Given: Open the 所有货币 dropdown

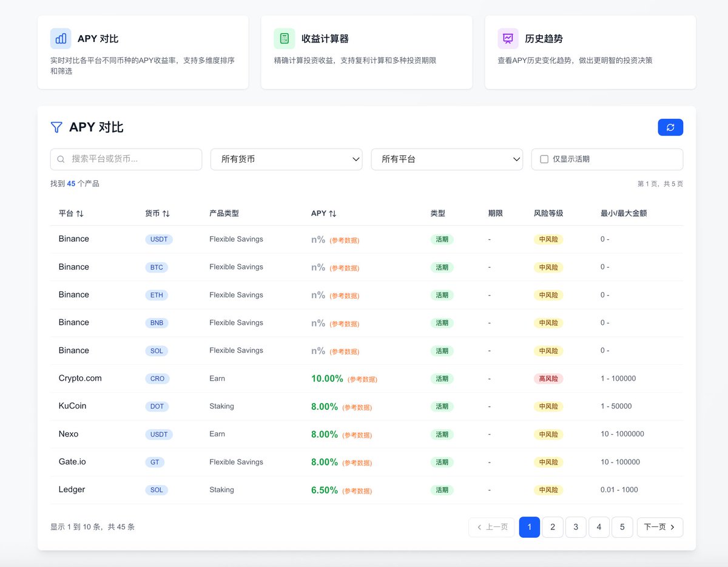Looking at the screenshot, I should point(286,159).
